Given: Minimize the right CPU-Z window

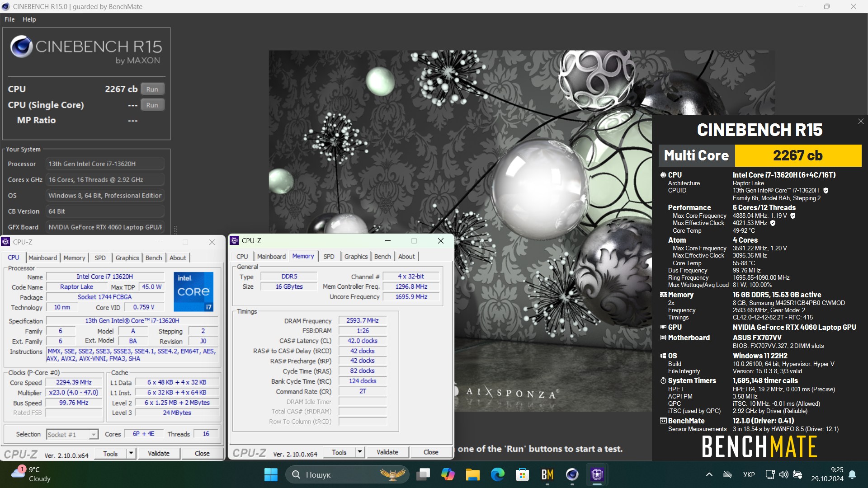Looking at the screenshot, I should 388,241.
